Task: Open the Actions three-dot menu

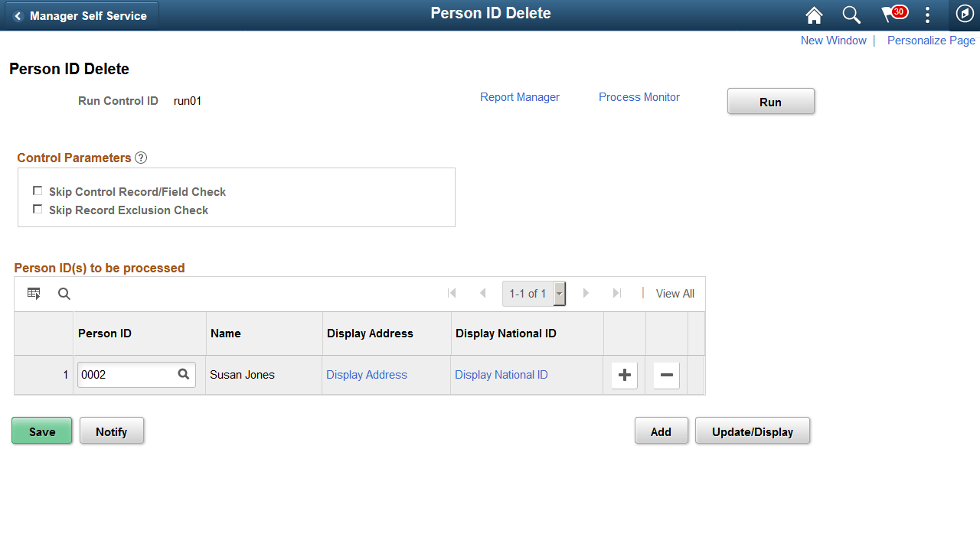Action: coord(927,14)
